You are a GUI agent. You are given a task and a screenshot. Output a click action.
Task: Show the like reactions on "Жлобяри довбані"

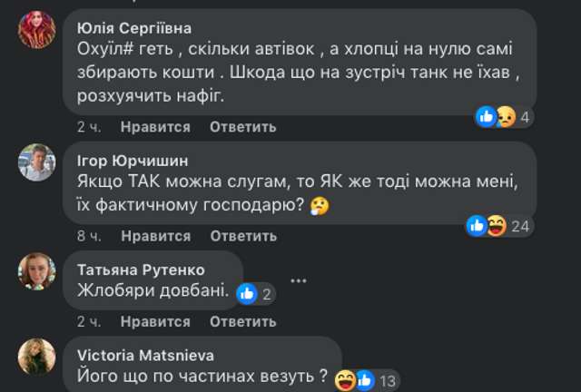click(x=255, y=293)
